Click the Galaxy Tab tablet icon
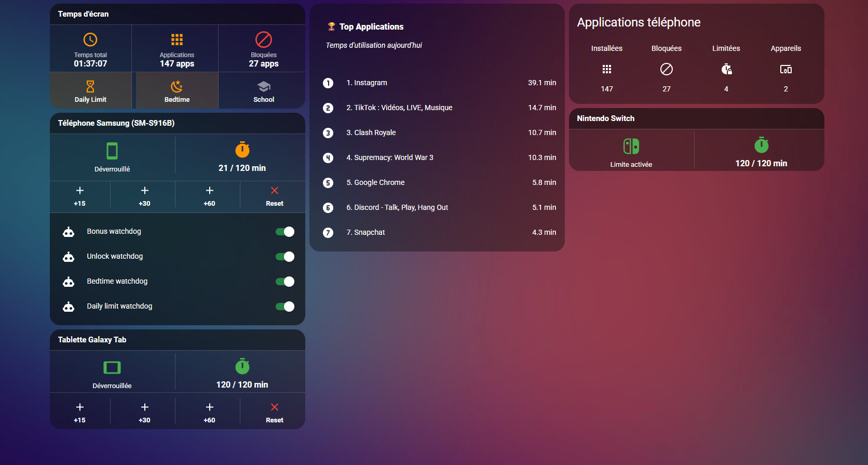868x465 pixels. click(x=112, y=368)
